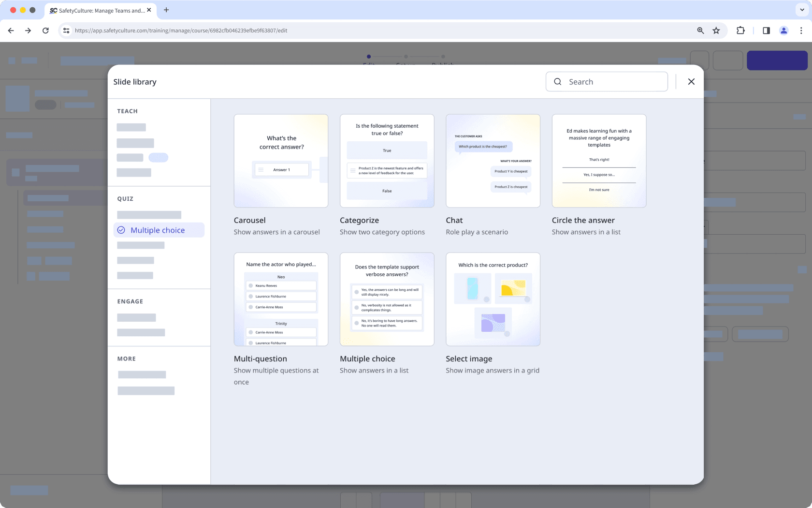The image size is (812, 508).
Task: Click the zoom magnifier icon in the address bar
Action: [700, 30]
